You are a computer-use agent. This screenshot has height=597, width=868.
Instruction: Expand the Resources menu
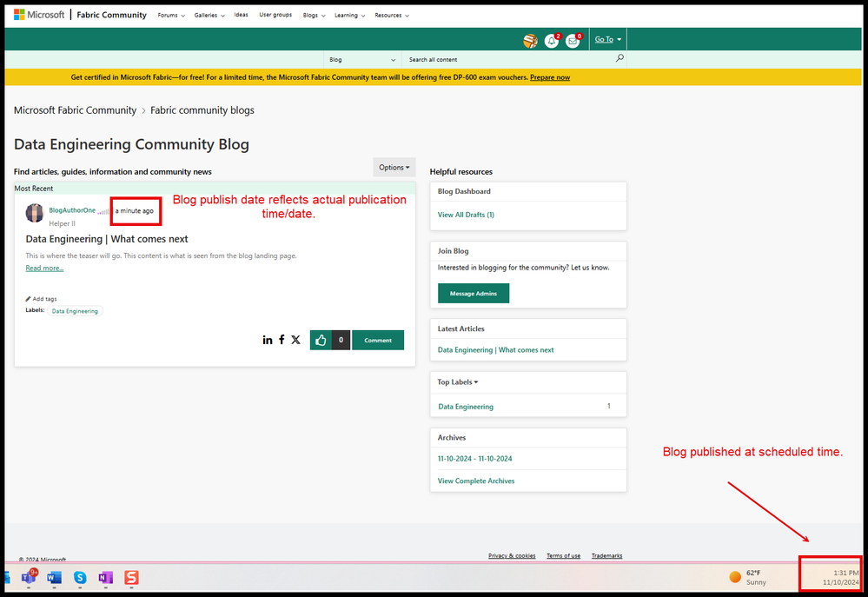click(392, 16)
